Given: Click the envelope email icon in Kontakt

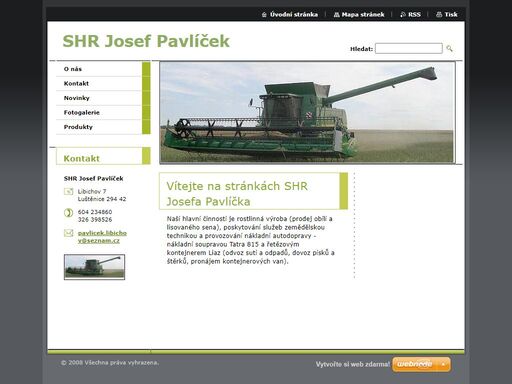Looking at the screenshot, I should 68,233.
